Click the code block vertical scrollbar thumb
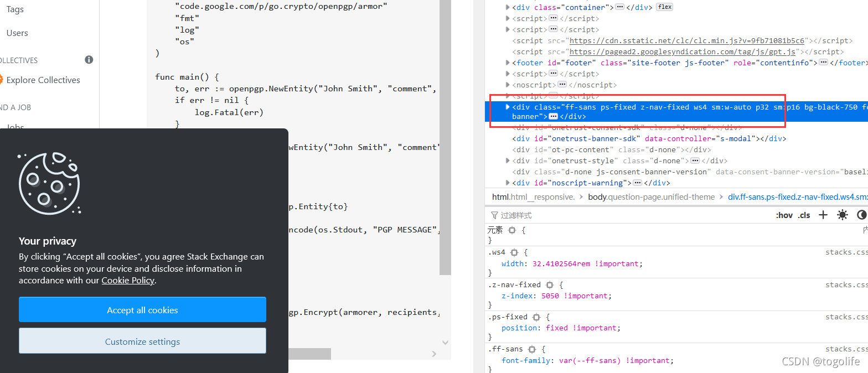The image size is (868, 373). (x=445, y=137)
